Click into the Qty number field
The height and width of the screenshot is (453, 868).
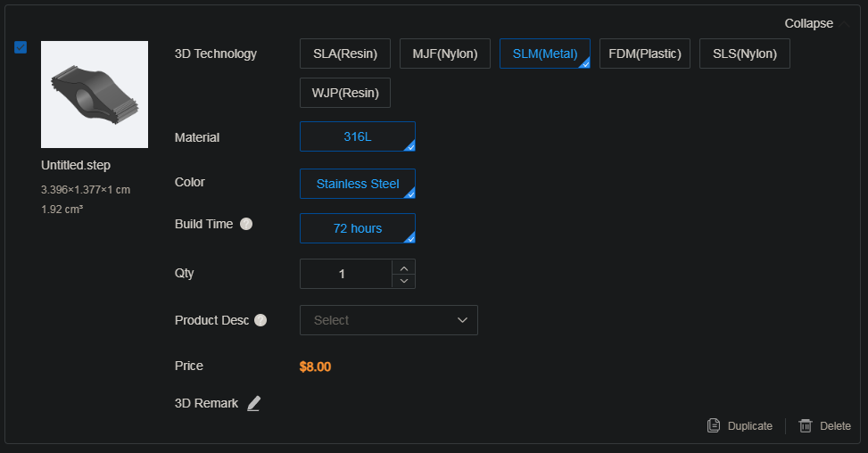(345, 274)
